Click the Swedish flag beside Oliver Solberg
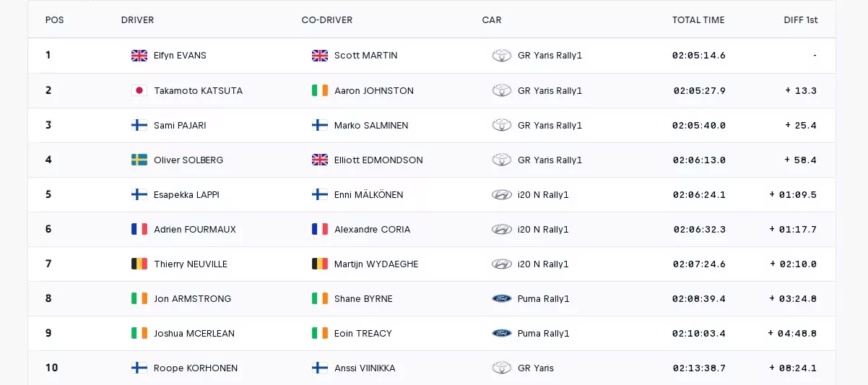The image size is (868, 385). click(139, 160)
